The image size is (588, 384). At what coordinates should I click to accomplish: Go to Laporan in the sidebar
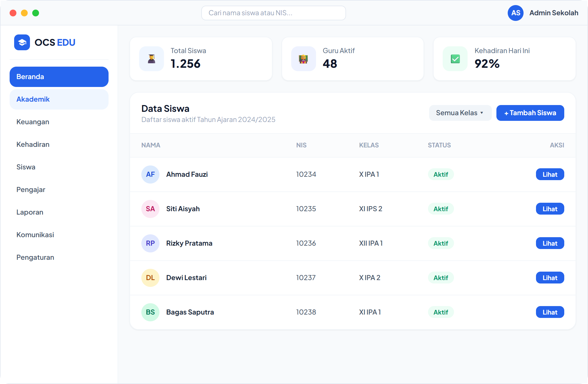59,212
